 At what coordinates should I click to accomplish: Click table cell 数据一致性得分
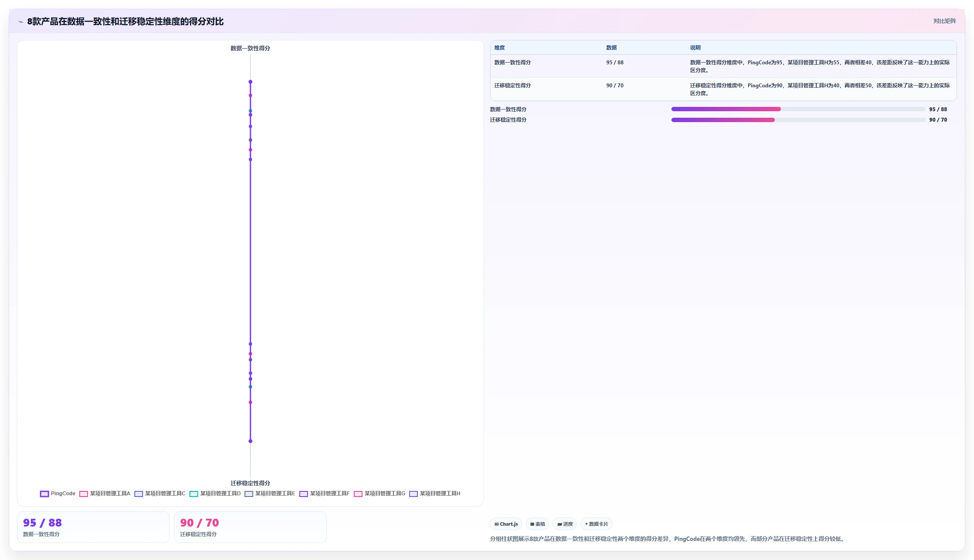coord(513,63)
